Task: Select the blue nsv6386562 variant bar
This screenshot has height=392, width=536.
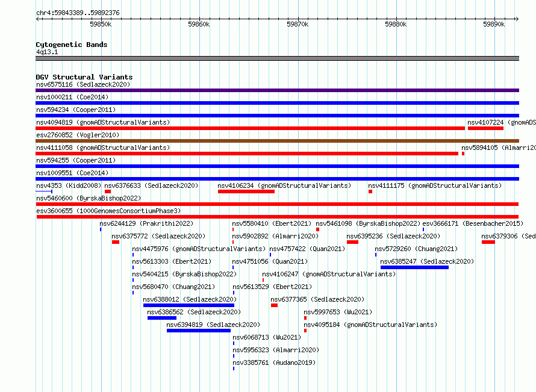Action: (162, 318)
